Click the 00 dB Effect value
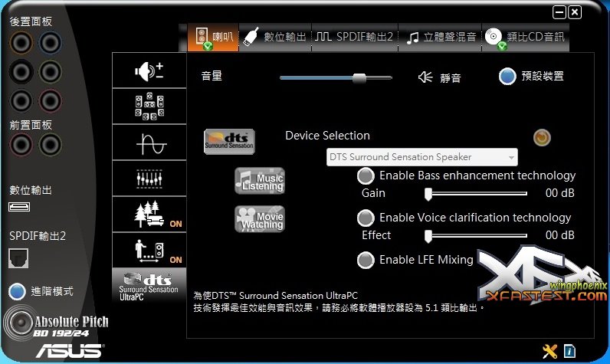Image resolution: width=610 pixels, height=364 pixels. pyautogui.click(x=560, y=235)
